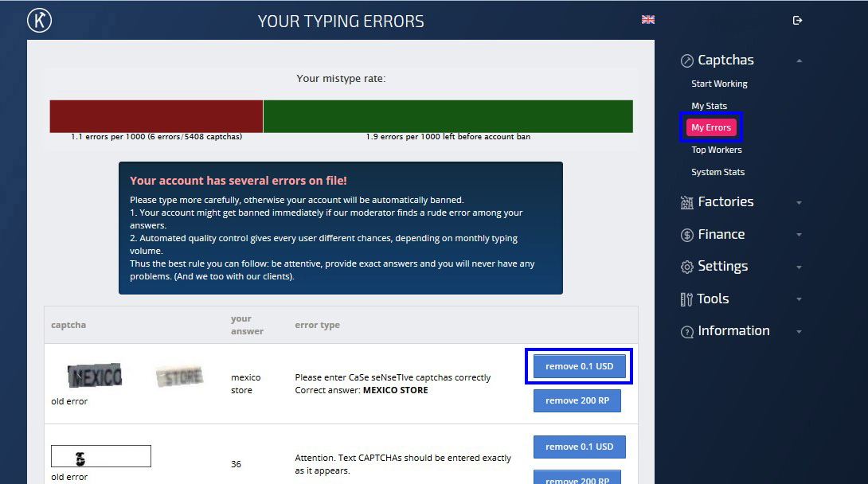Click the 'your answer' column header

[x=247, y=325]
